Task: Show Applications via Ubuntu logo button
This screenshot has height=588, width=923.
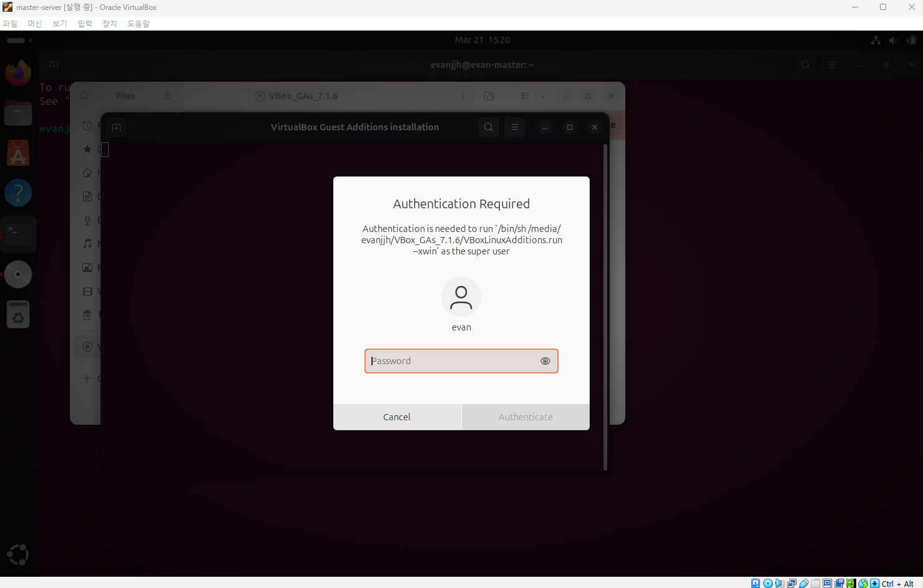Action: pos(18,554)
